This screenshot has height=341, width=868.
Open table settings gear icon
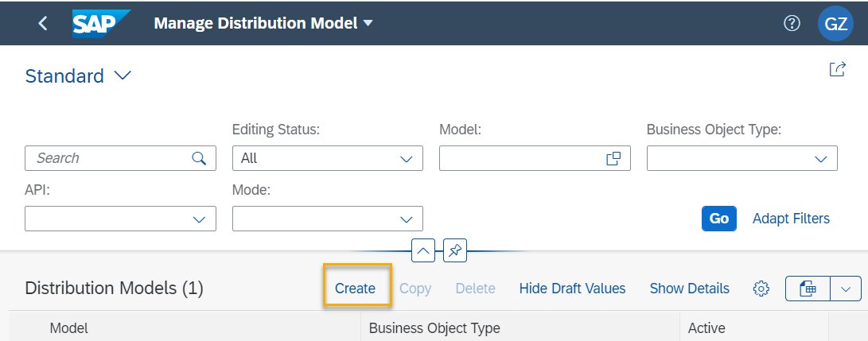click(x=761, y=289)
